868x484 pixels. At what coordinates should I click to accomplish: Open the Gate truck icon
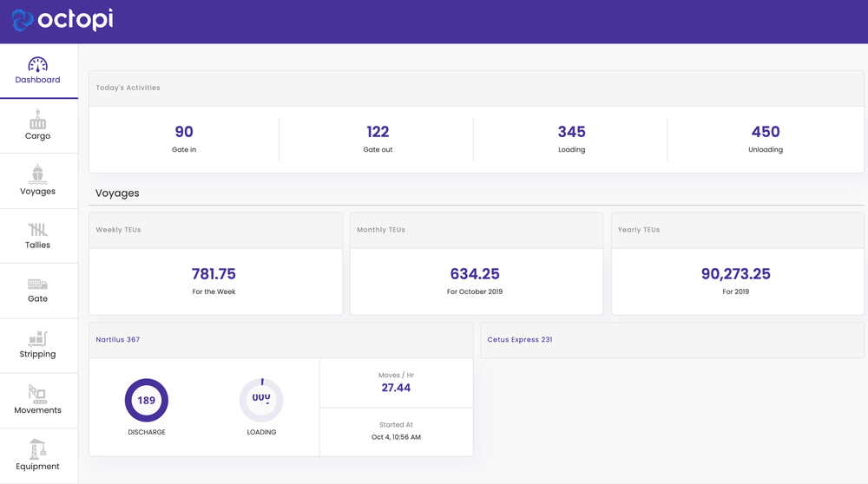coord(37,285)
